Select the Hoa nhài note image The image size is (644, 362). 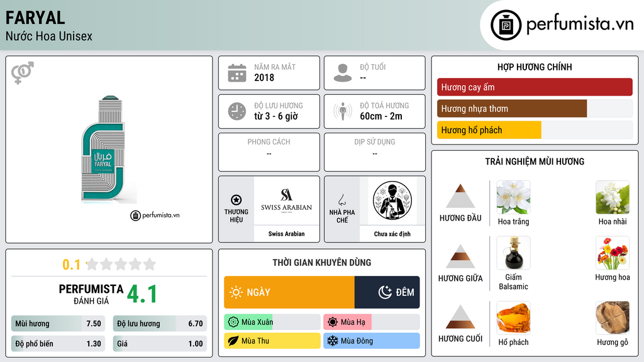click(613, 197)
